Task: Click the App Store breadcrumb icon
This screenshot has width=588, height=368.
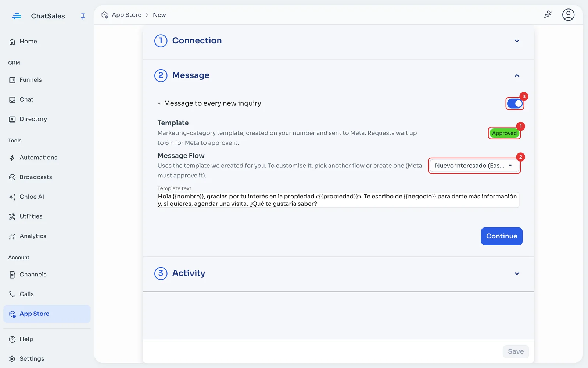Action: [x=105, y=15]
